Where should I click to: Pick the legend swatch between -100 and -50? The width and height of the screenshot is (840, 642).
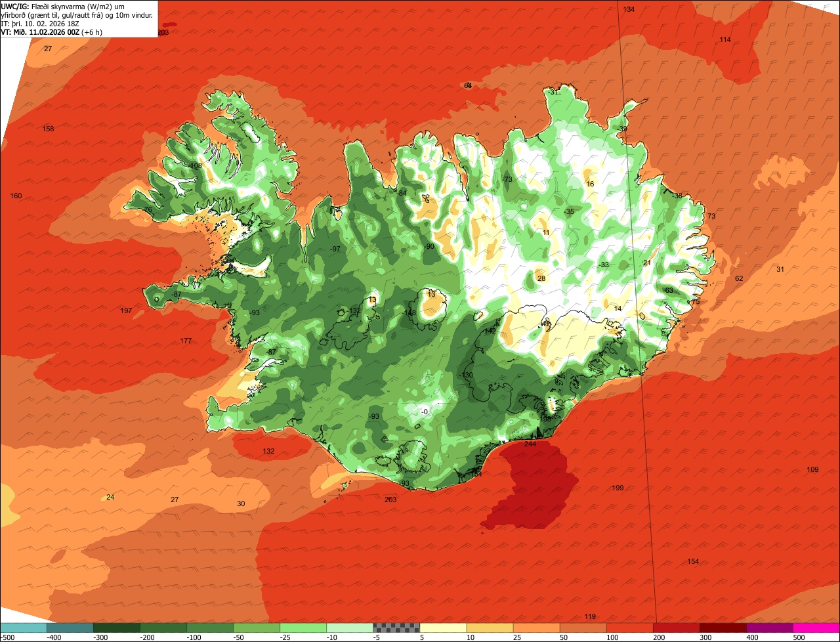(209, 628)
